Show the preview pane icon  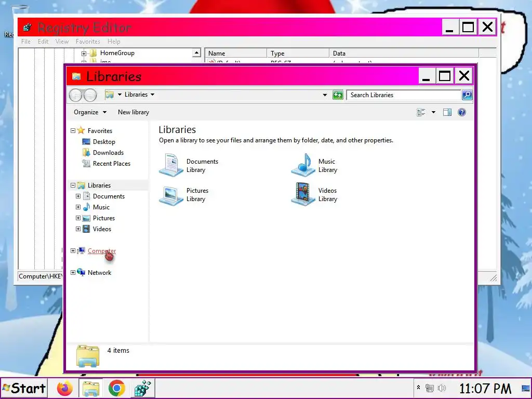click(x=447, y=112)
